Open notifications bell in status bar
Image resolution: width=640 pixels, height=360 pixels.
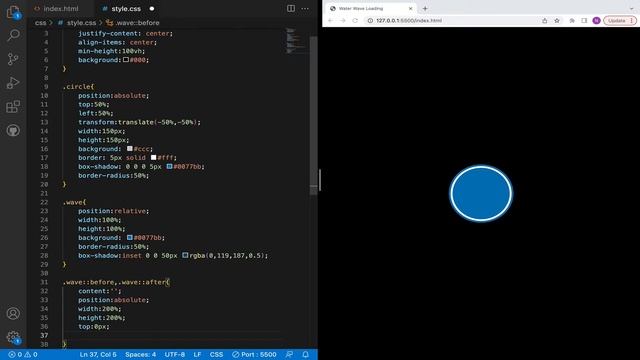305,355
